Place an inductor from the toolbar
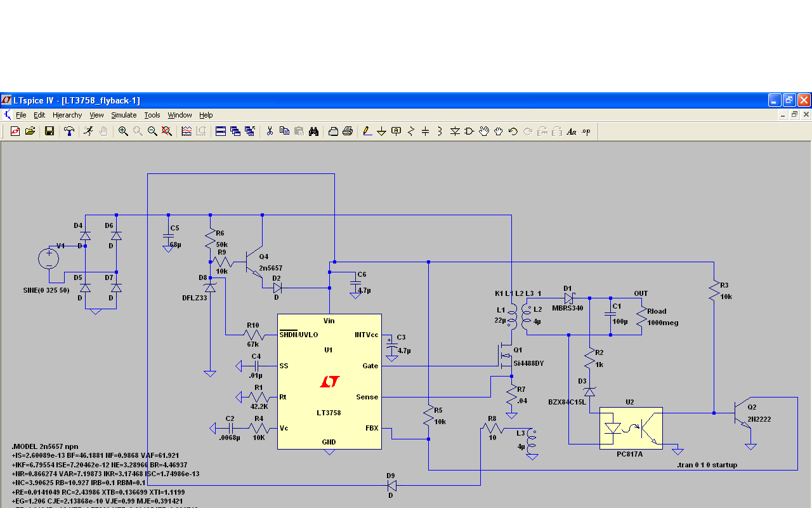 [440, 131]
